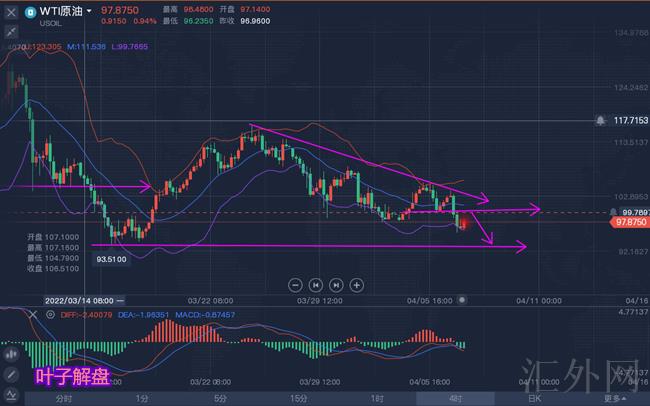Click the large 97.8750 price in header
Image resolution: width=650 pixels, height=406 pixels.
click(120, 10)
